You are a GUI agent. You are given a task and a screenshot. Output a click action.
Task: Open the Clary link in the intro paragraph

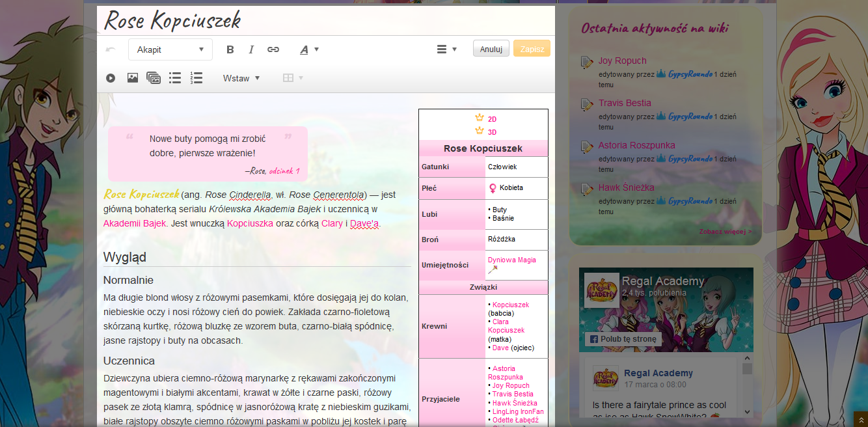pyautogui.click(x=332, y=223)
